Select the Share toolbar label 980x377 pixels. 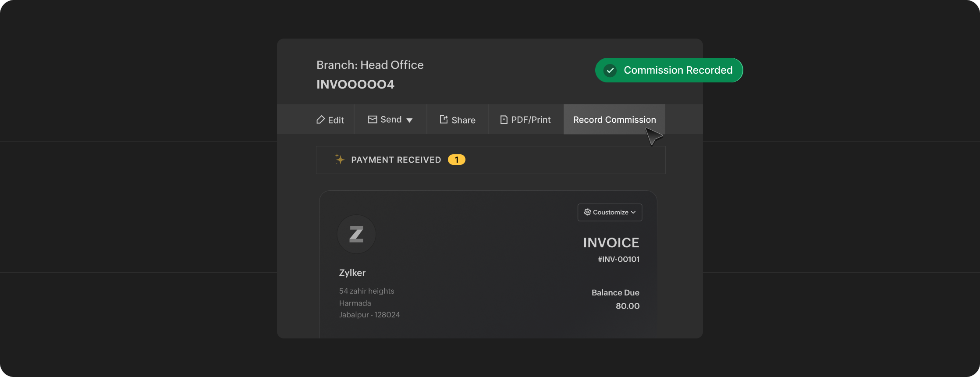pyautogui.click(x=463, y=120)
